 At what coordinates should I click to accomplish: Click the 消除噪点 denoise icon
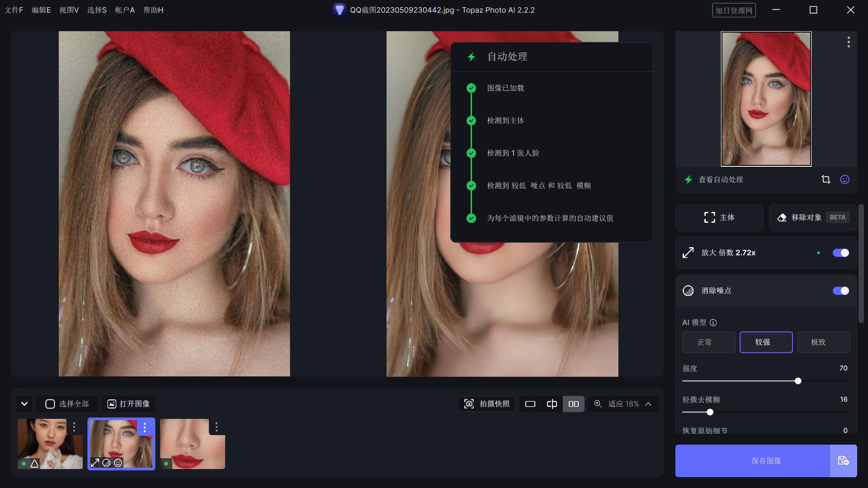(x=688, y=291)
